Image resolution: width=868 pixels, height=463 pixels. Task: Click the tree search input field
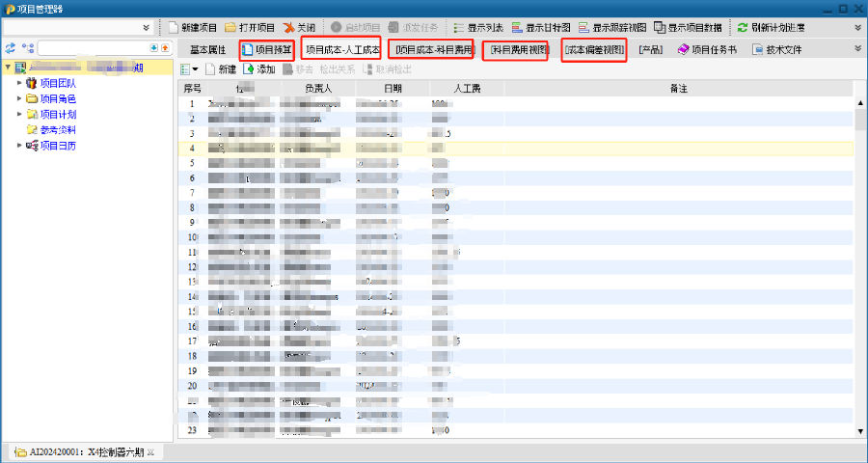coord(93,48)
